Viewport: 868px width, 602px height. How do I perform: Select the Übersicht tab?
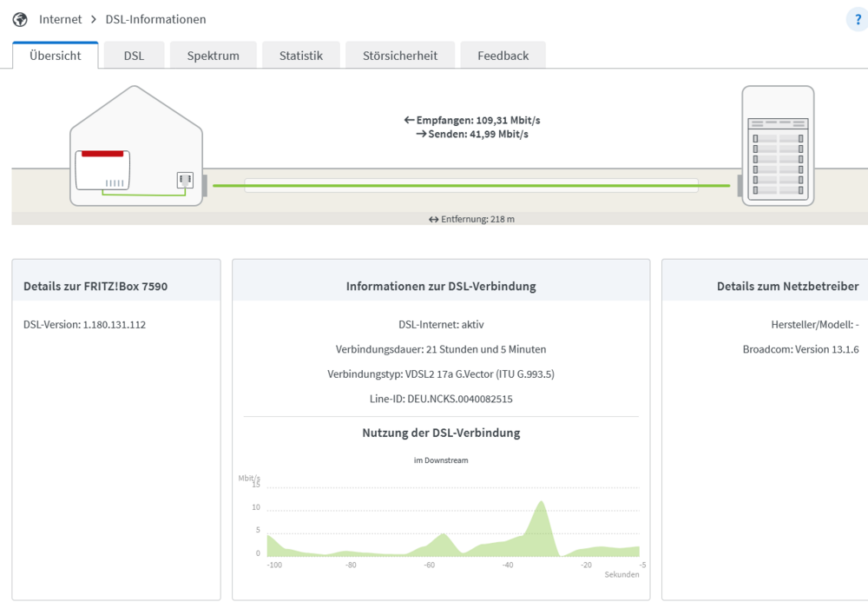pos(56,56)
